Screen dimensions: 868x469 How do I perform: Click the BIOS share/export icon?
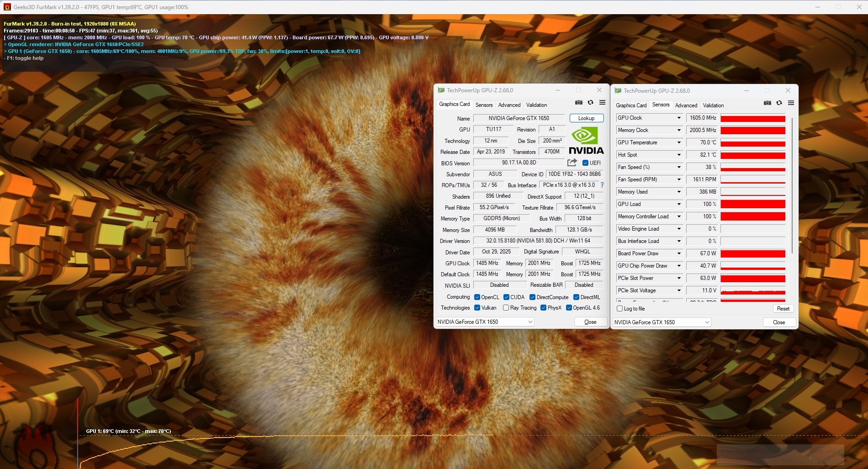[x=572, y=163]
